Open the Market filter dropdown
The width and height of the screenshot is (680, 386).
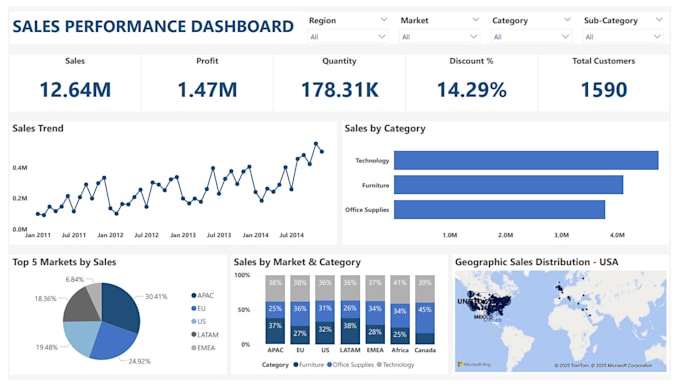439,37
